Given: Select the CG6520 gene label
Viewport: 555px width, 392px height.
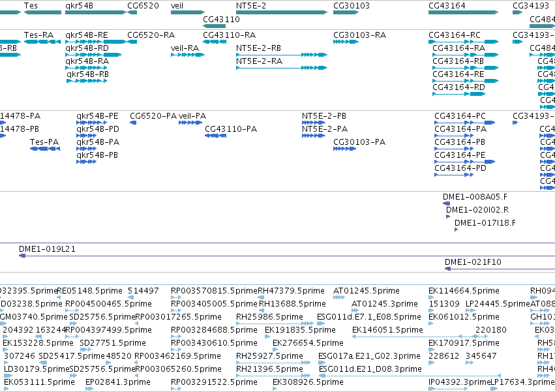Looking at the screenshot, I should [143, 6].
